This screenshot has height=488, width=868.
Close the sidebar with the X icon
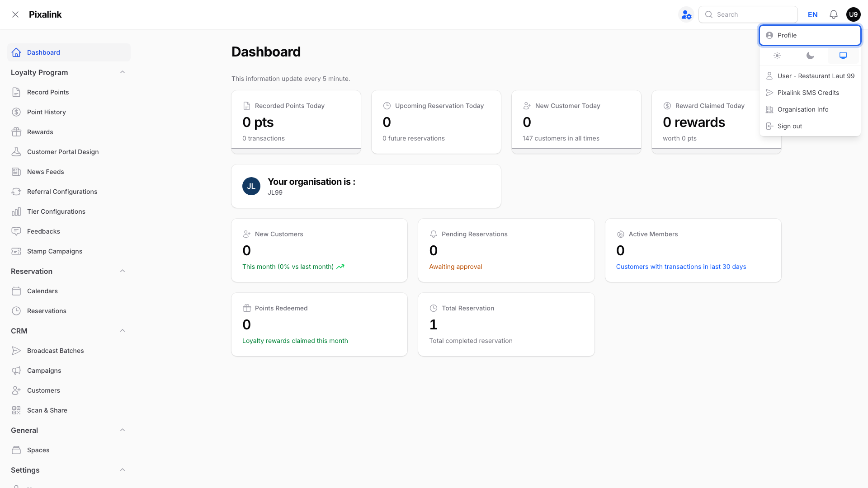click(15, 14)
